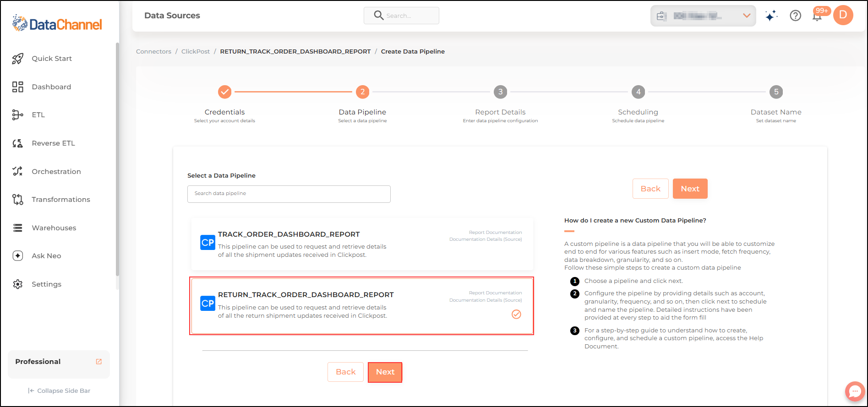Click the completed Credentials step checkmark
The image size is (868, 407).
tap(224, 92)
